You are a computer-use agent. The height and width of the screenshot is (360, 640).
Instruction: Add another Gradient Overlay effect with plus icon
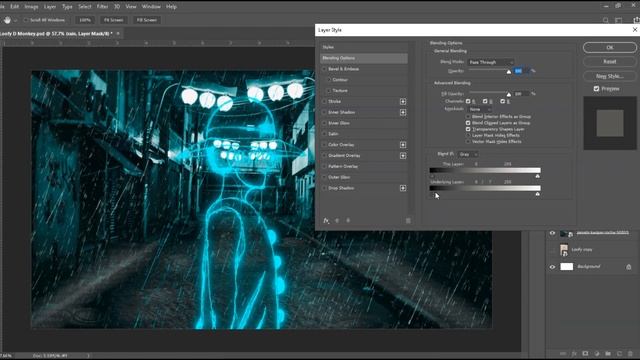tap(403, 156)
